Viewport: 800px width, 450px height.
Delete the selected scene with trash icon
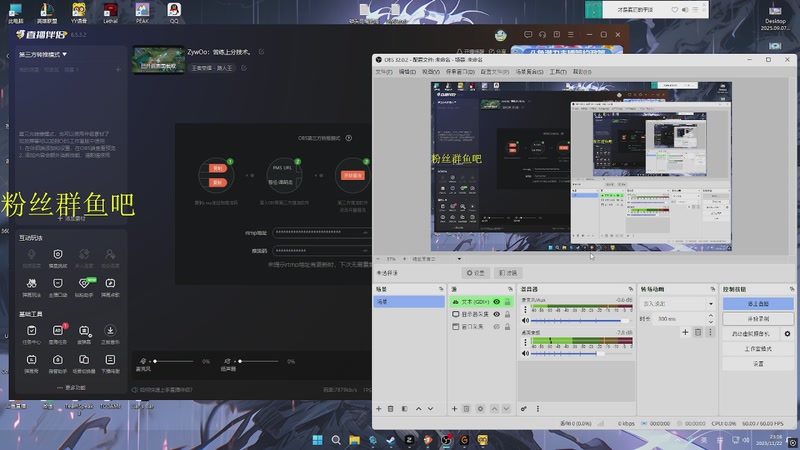pos(391,409)
